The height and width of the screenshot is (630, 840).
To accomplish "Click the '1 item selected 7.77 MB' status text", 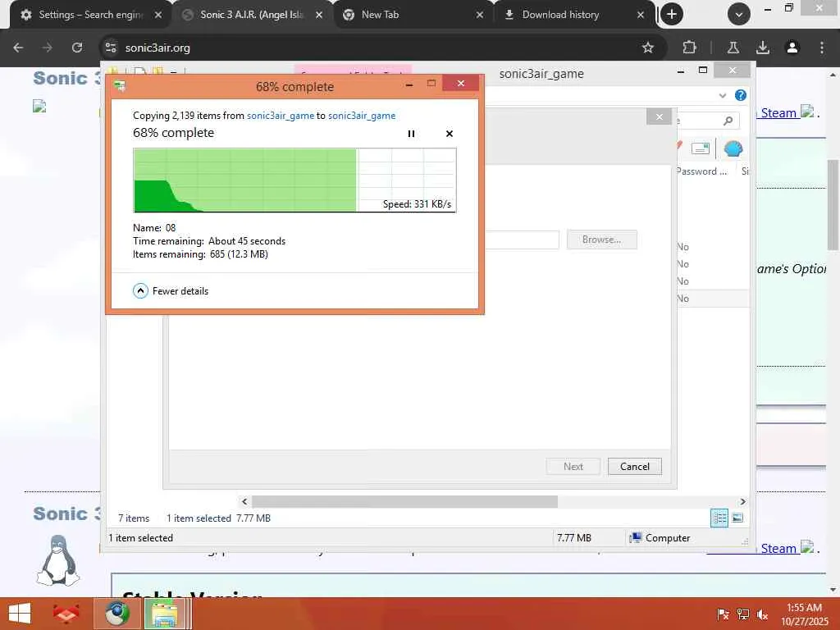I will [x=218, y=518].
